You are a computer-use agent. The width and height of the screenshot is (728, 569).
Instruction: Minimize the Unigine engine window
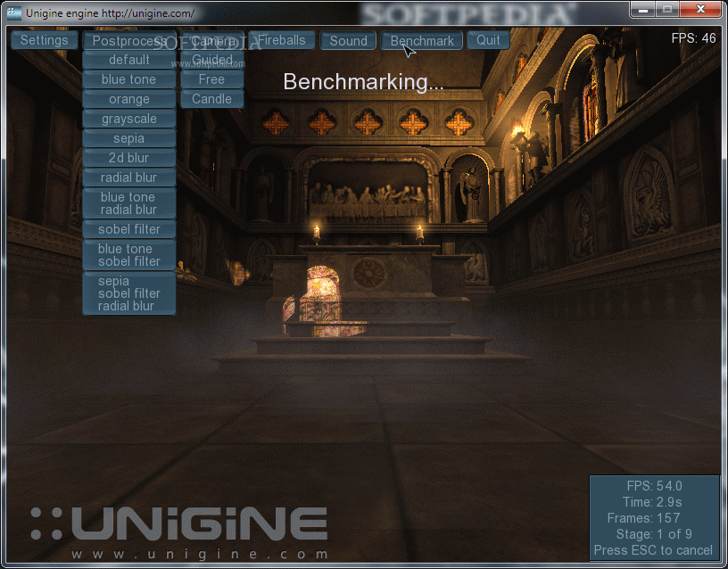click(643, 9)
